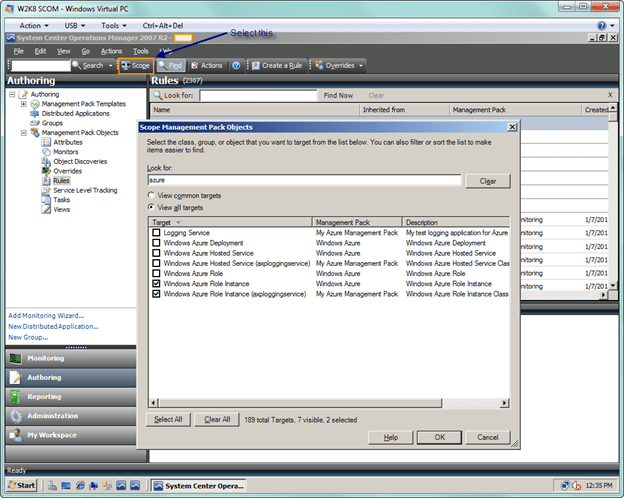Screen dimensions: 624x498
Task: Uncheck the Windows Azure Role Instance target
Action: 156,283
